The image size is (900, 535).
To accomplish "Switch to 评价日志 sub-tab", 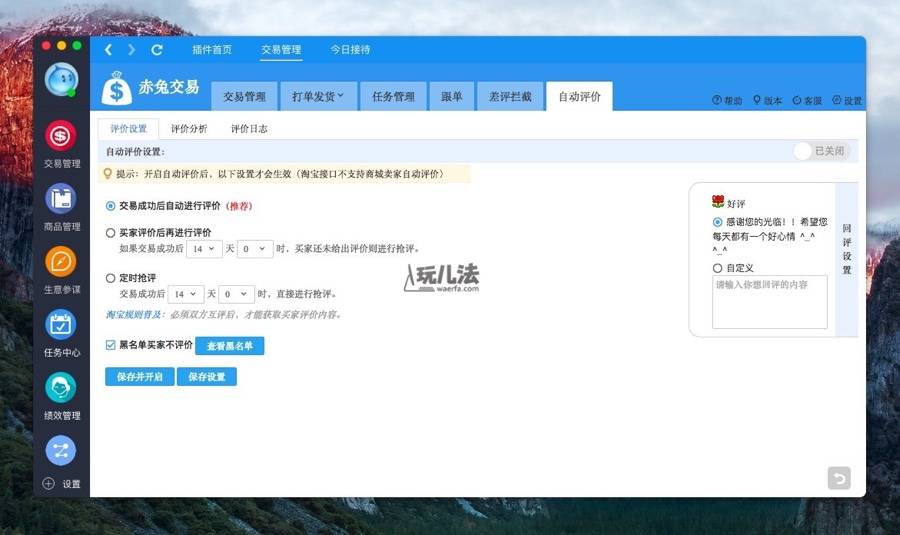I will point(249,129).
